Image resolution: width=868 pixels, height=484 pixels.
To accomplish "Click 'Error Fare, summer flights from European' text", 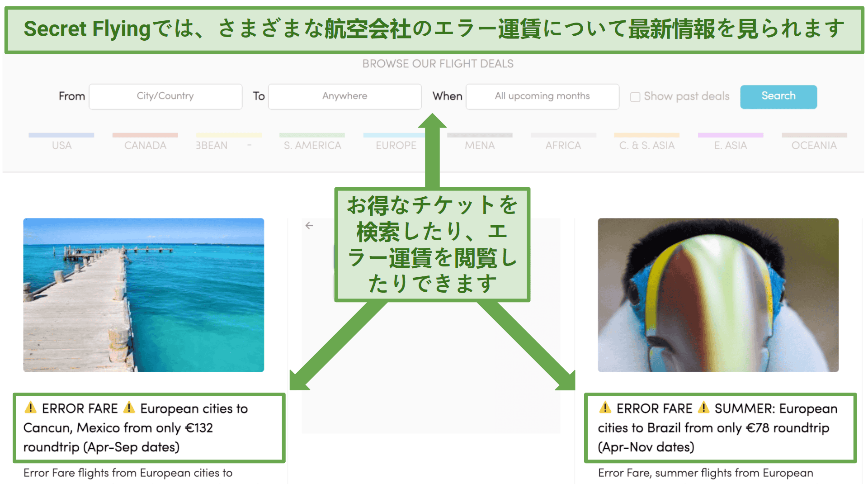I will [x=705, y=473].
